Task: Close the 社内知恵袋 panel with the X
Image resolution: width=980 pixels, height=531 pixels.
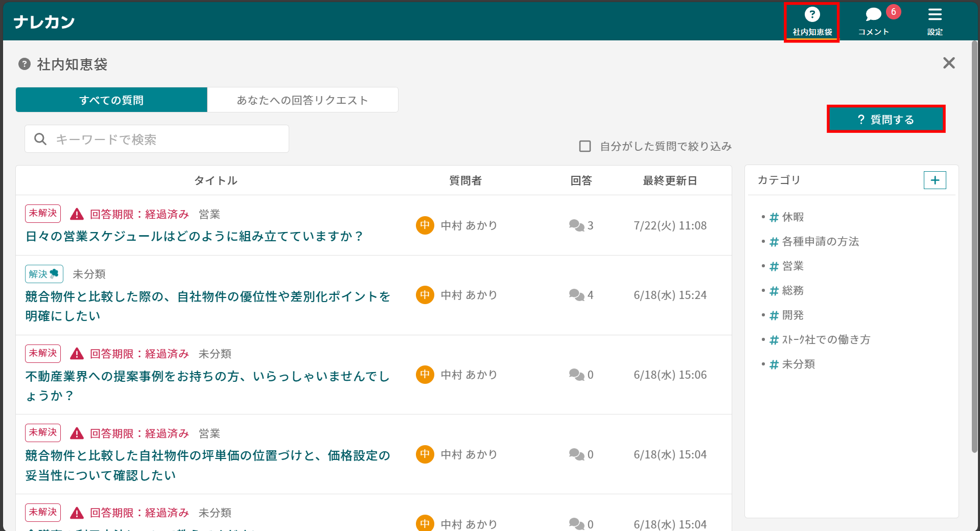Action: click(x=948, y=63)
